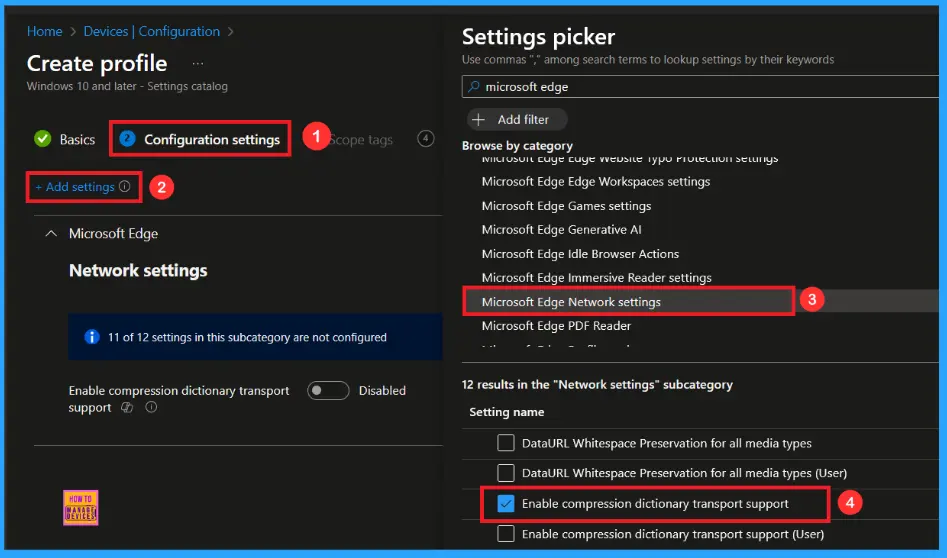
Task: Uncheck Enable compression dictionary transport support
Action: tap(506, 503)
